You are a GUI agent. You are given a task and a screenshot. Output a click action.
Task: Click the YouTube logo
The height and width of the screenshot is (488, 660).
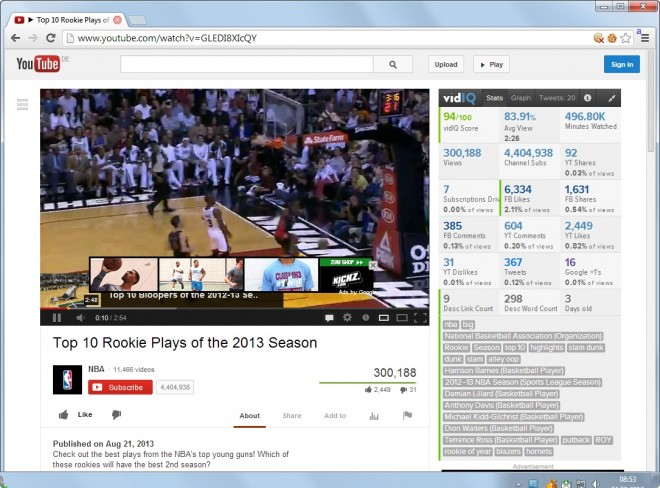click(x=38, y=64)
